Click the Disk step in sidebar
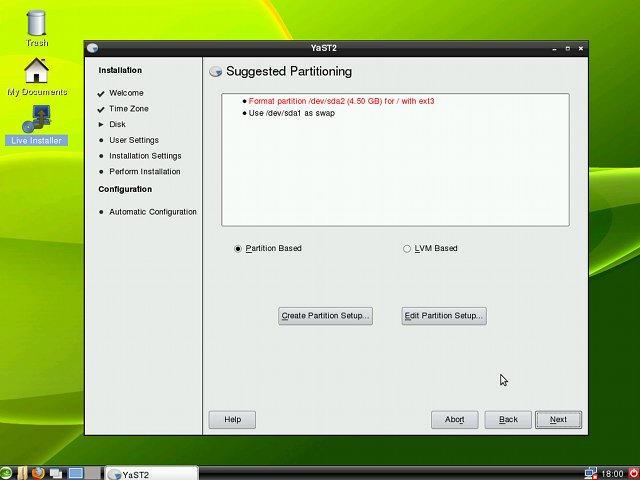This screenshot has height=480, width=640. (x=117, y=124)
